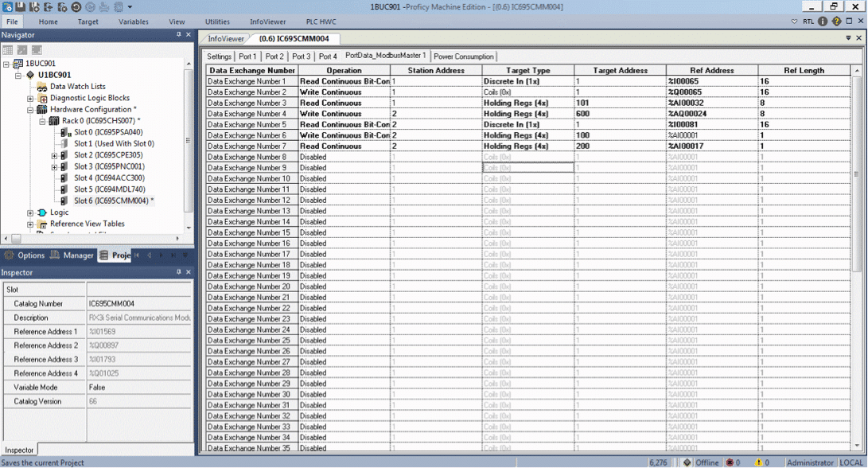Click the first grid icon in Navigator toolbar
Screen dimensions: 868x468
(x=8, y=50)
